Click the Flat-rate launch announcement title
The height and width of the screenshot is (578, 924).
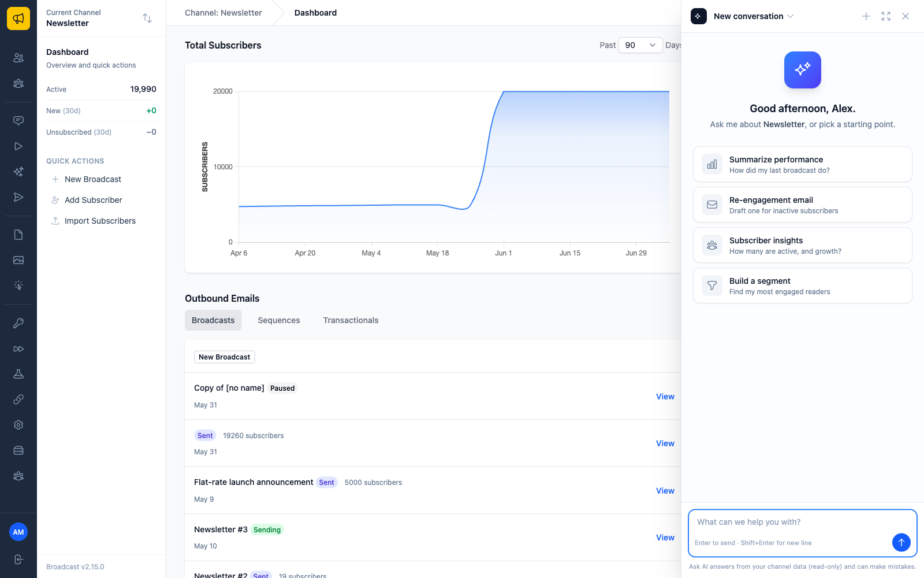click(254, 482)
